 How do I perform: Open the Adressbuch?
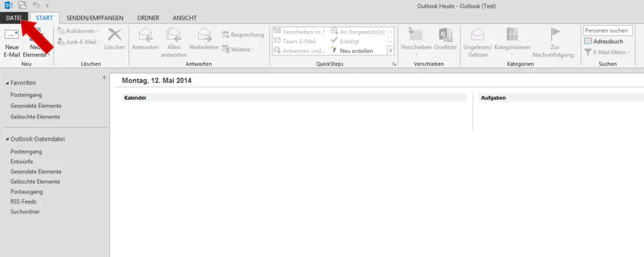(603, 41)
